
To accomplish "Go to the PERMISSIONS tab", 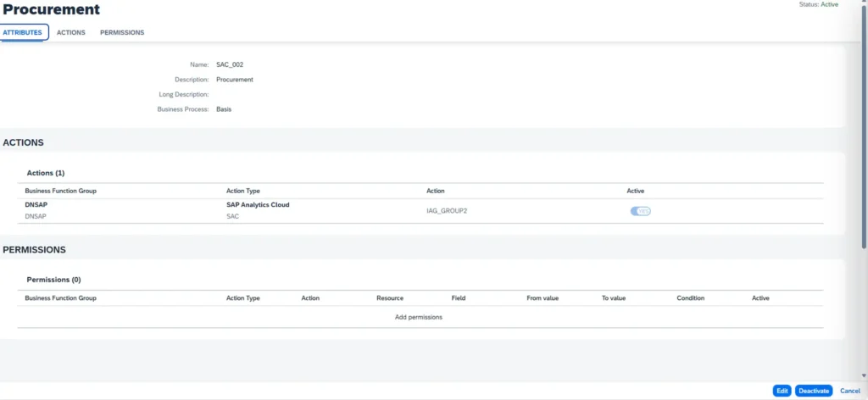I will 122,32.
